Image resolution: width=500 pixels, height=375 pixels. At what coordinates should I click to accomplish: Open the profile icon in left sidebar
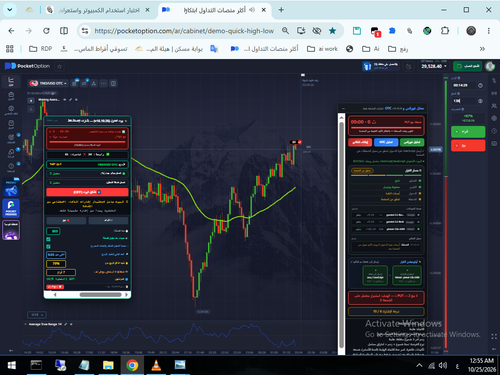(11, 110)
